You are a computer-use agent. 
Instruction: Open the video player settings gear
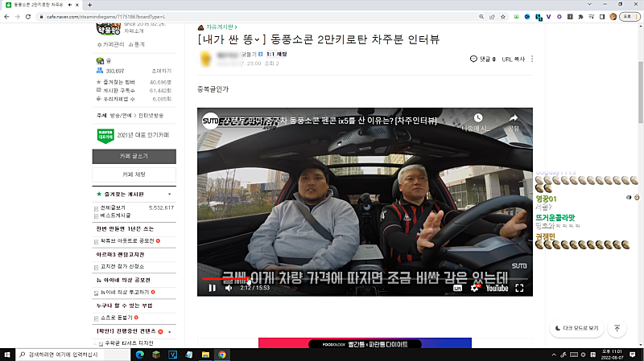pyautogui.click(x=474, y=288)
